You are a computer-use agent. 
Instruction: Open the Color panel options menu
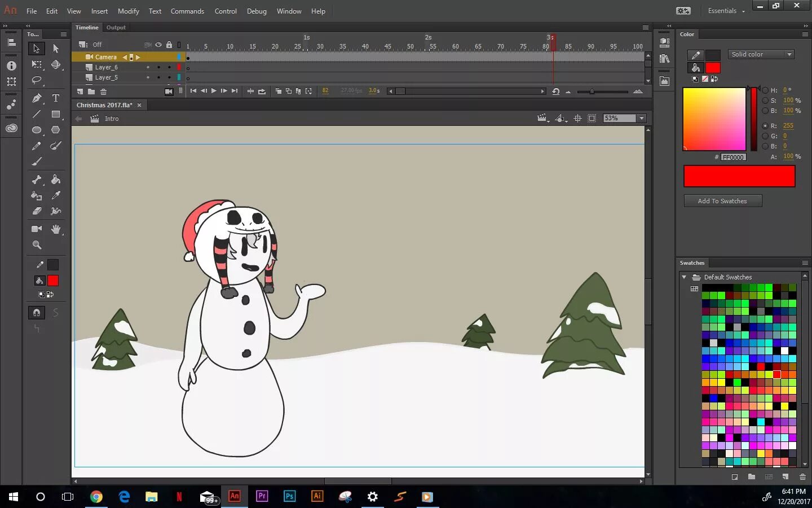point(805,34)
